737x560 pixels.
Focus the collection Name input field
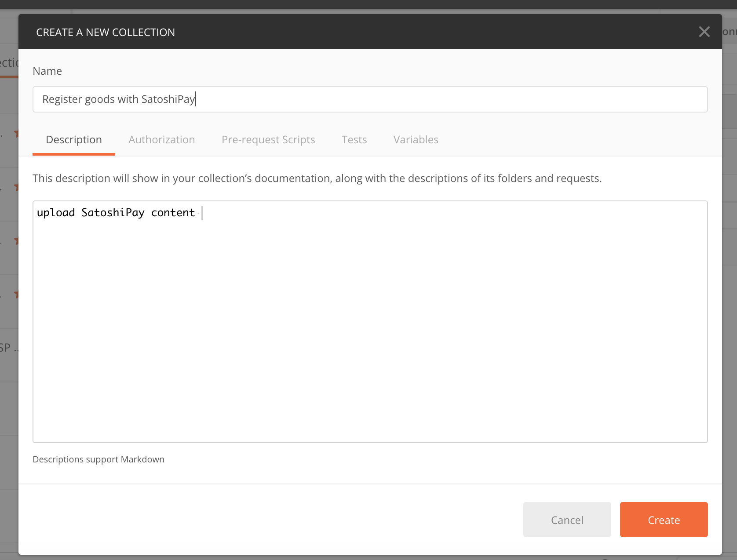(369, 99)
